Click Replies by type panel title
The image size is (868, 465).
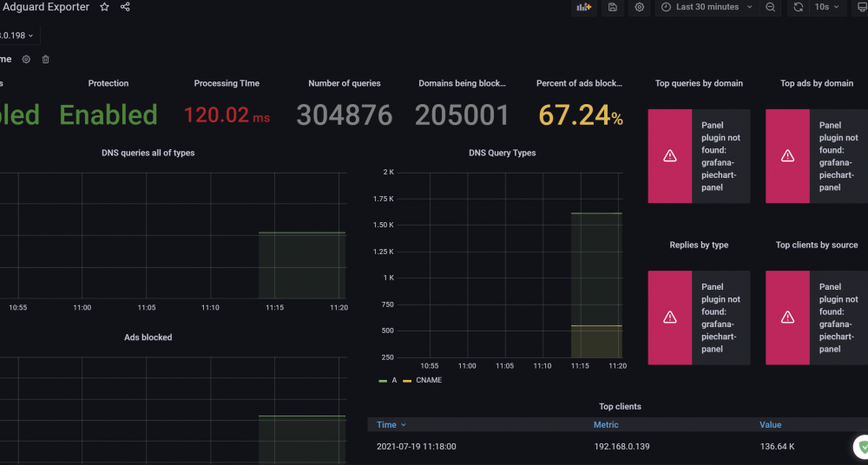tap(699, 245)
